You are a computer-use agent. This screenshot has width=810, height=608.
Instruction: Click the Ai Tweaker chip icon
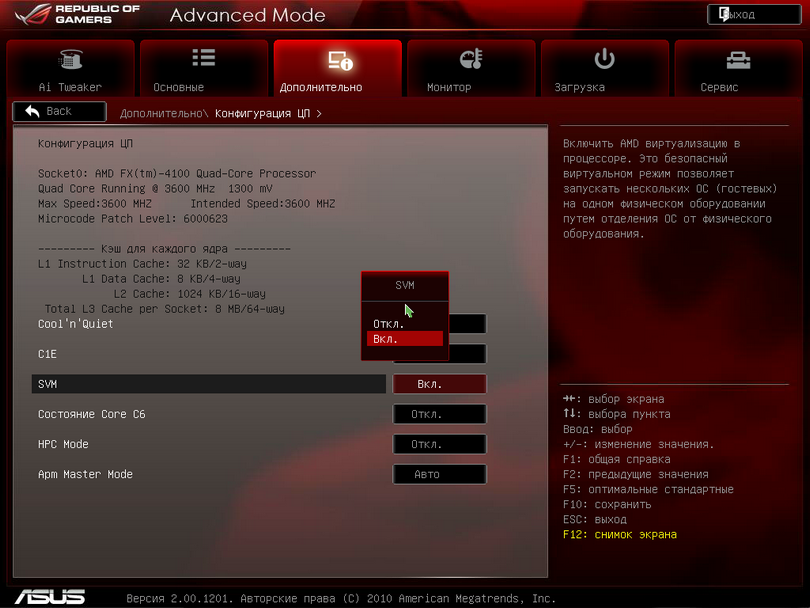pyautogui.click(x=71, y=60)
